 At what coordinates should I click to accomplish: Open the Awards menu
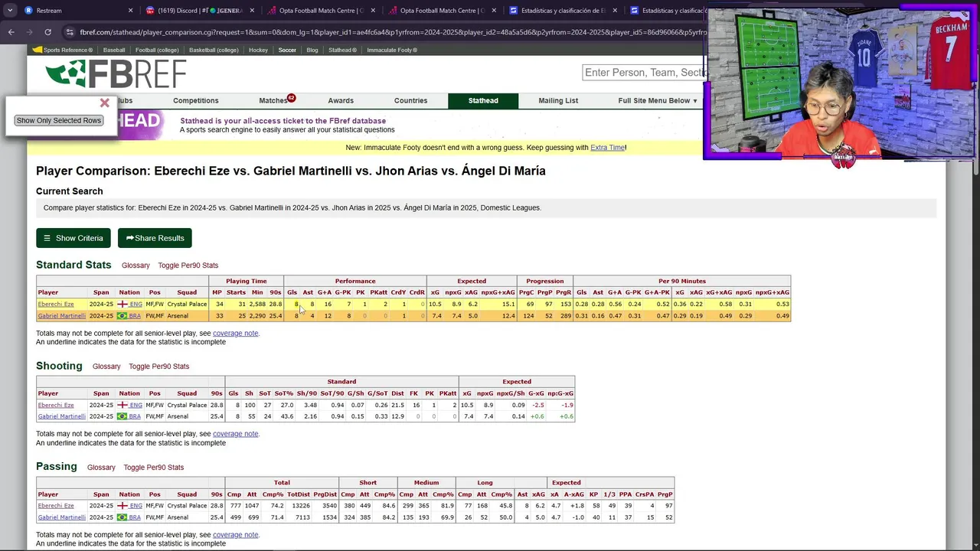point(341,100)
